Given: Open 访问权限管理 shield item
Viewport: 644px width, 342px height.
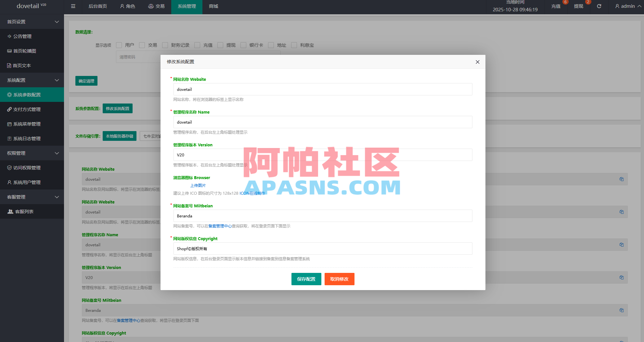Looking at the screenshot, I should pyautogui.click(x=32, y=168).
